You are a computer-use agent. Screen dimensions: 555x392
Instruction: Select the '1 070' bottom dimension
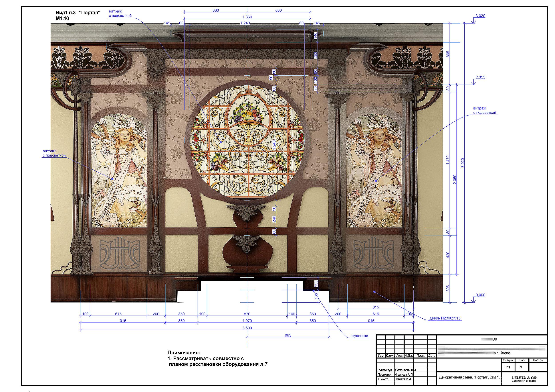[247, 321]
